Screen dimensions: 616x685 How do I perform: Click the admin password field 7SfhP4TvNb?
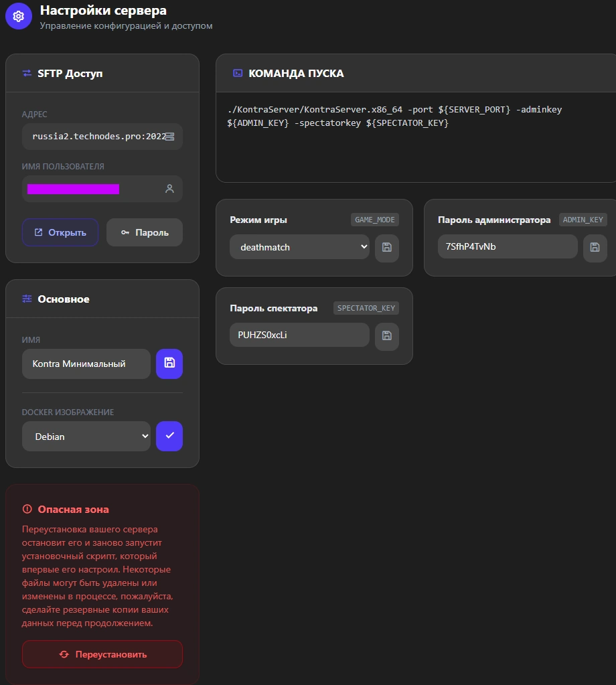tap(508, 246)
